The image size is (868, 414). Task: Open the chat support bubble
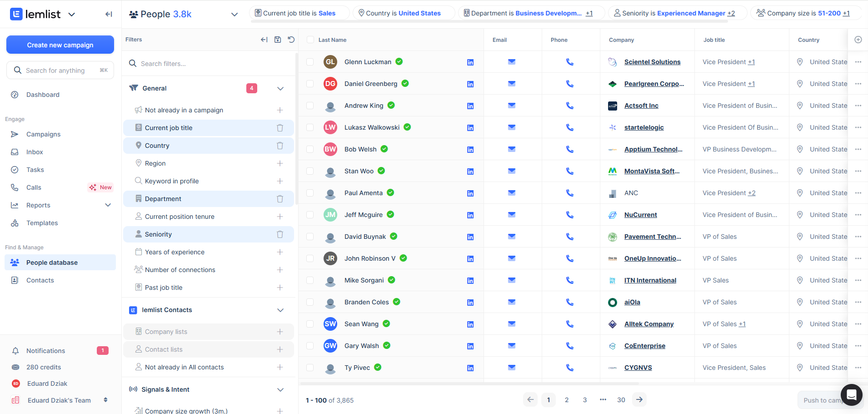[x=852, y=395]
